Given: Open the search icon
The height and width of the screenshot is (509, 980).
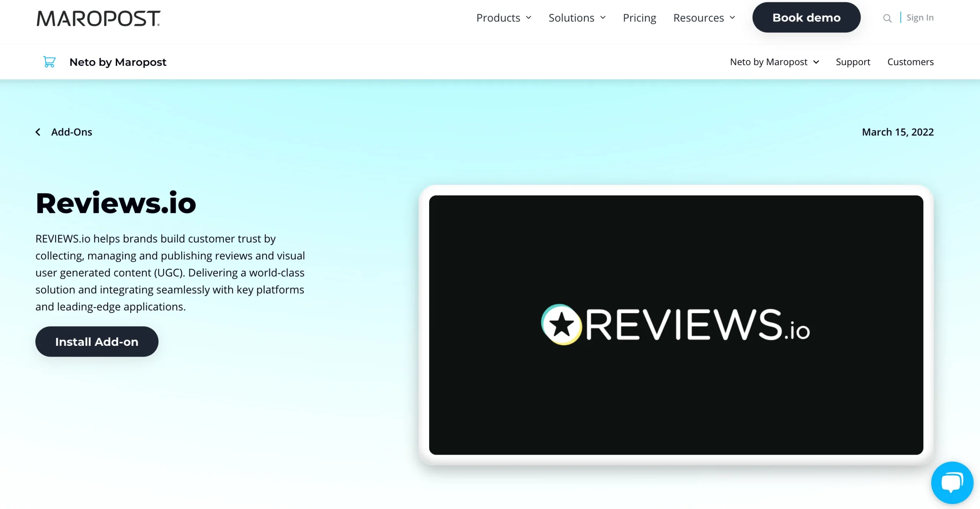Looking at the screenshot, I should (887, 18).
